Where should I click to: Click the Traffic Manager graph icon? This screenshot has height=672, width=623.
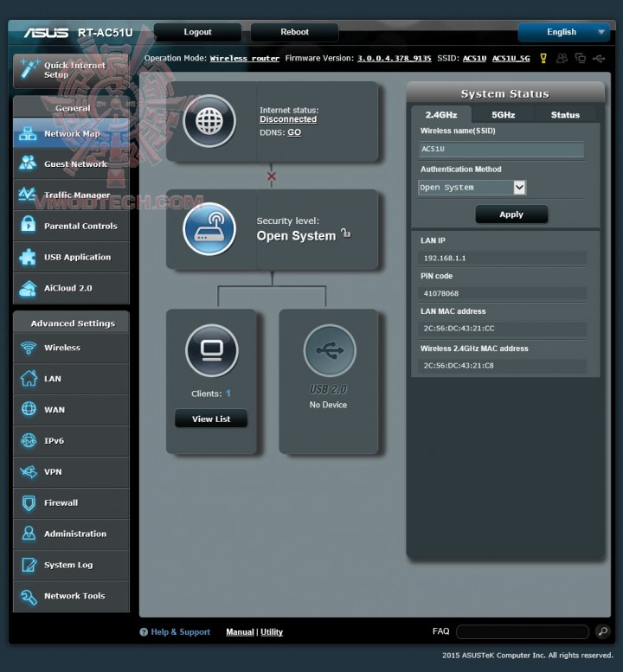pos(28,195)
